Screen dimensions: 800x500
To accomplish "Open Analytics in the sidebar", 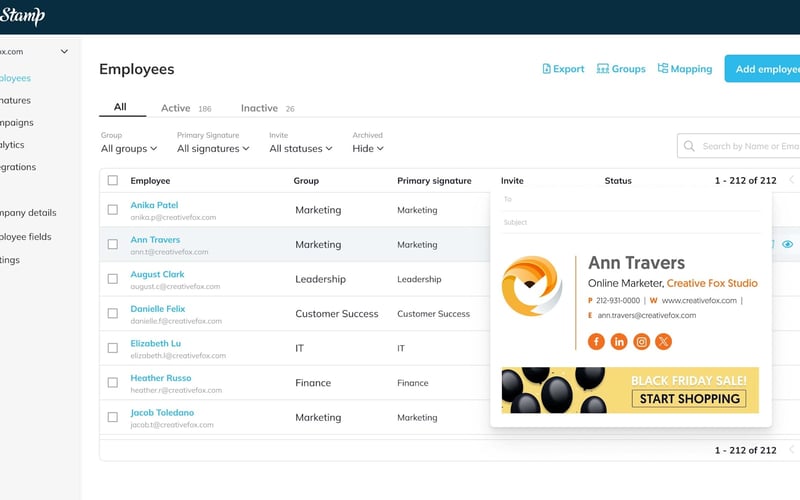I will coord(12,145).
